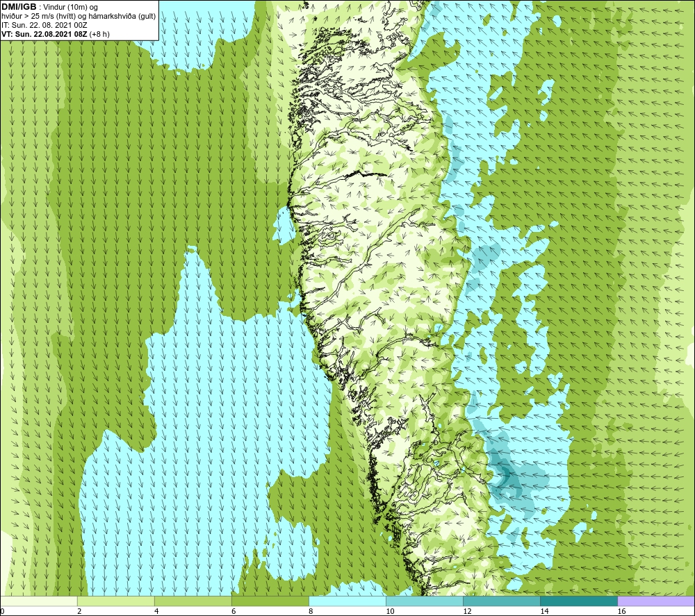Click the 10–12 m/s turquoise legend swatch
The image size is (695, 616).
click(424, 601)
